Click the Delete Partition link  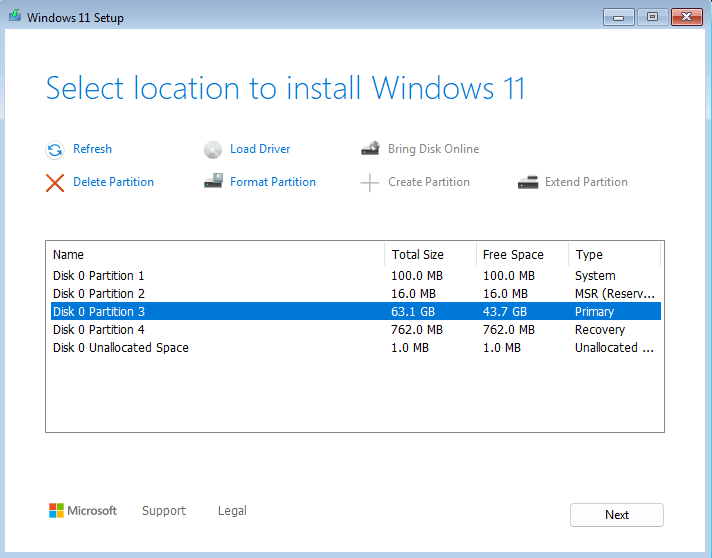pos(113,182)
